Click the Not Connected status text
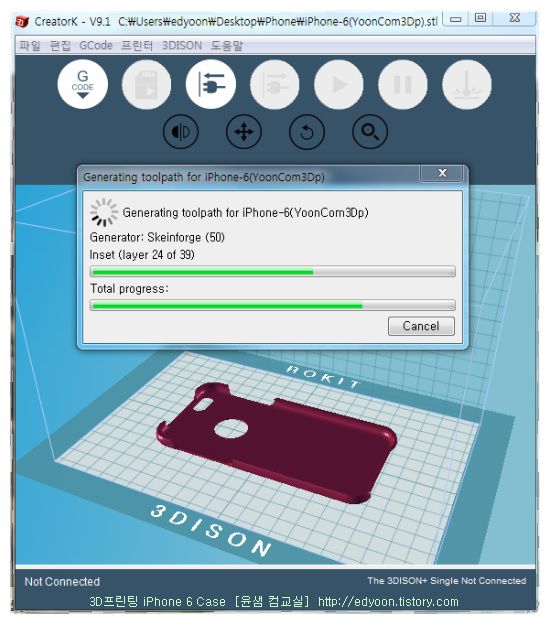This screenshot has height=624, width=550. [62, 582]
